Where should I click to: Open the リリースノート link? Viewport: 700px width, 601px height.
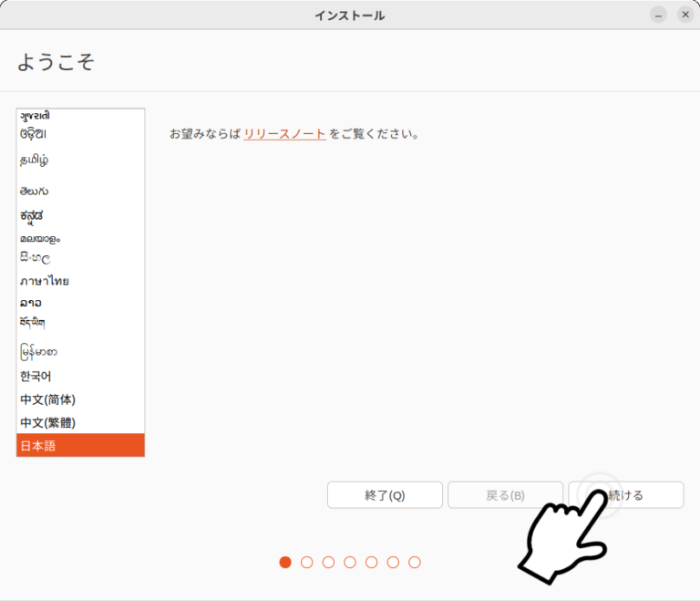pos(284,134)
